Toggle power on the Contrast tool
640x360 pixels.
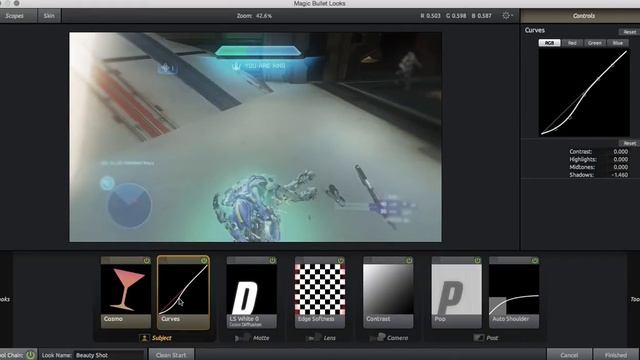coord(409,260)
